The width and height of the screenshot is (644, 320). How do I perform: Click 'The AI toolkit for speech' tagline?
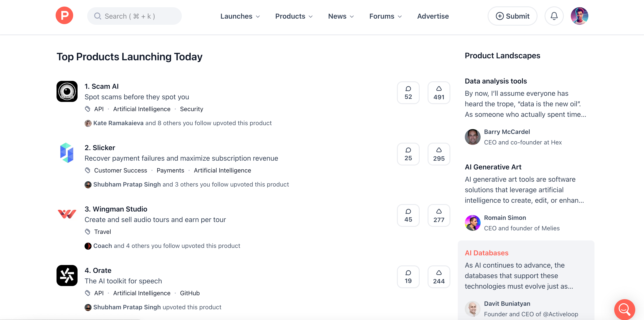[x=123, y=281]
